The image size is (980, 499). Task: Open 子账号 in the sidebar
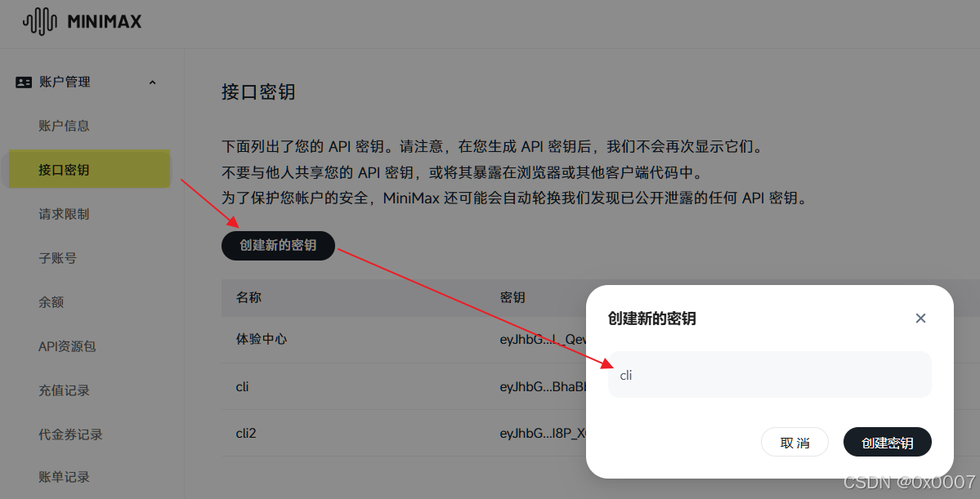[x=57, y=258]
